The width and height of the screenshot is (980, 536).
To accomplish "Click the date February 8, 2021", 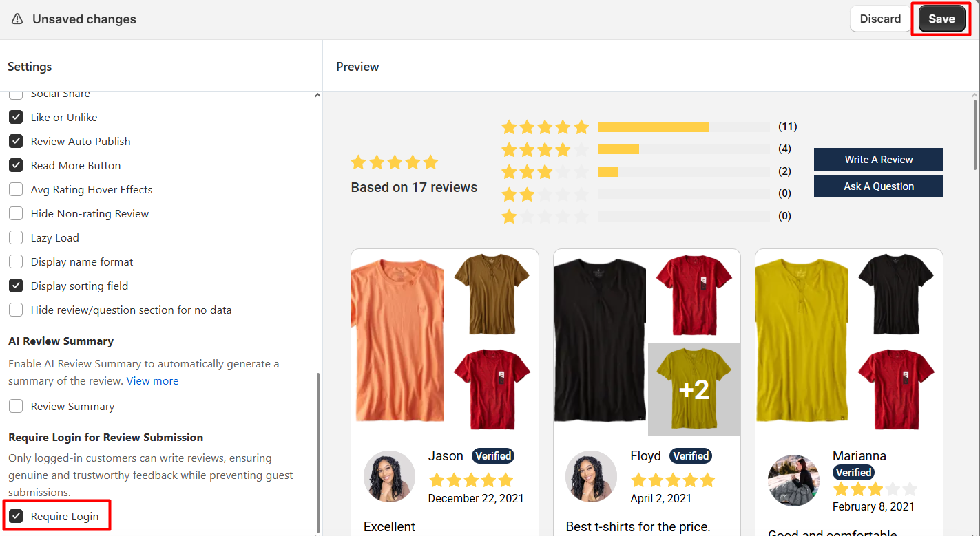I will coord(873,506).
